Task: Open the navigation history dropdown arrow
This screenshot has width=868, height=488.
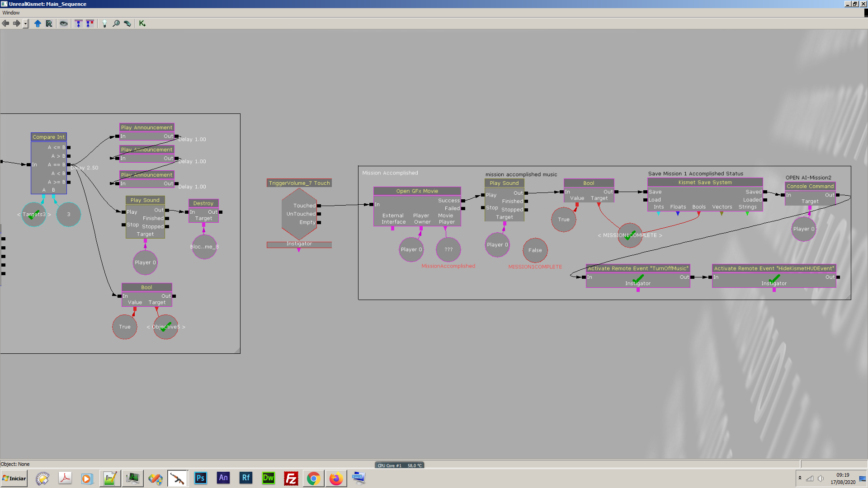Action: [x=25, y=23]
